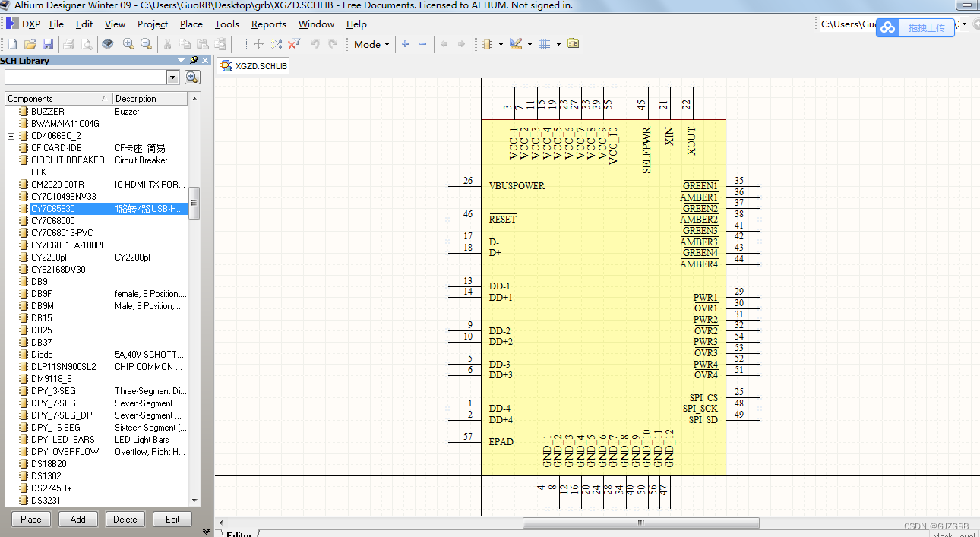Click the Place button below the components list
The width and height of the screenshot is (980, 537).
30,519
